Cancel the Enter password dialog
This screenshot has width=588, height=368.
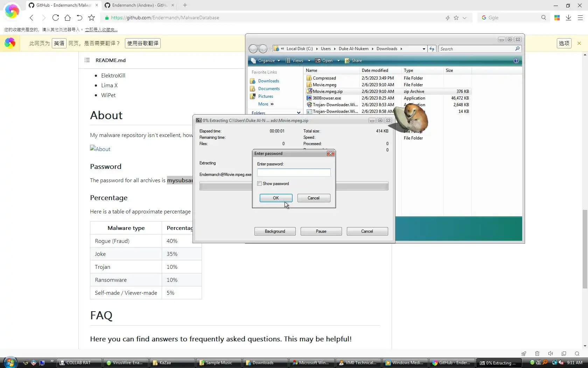314,198
